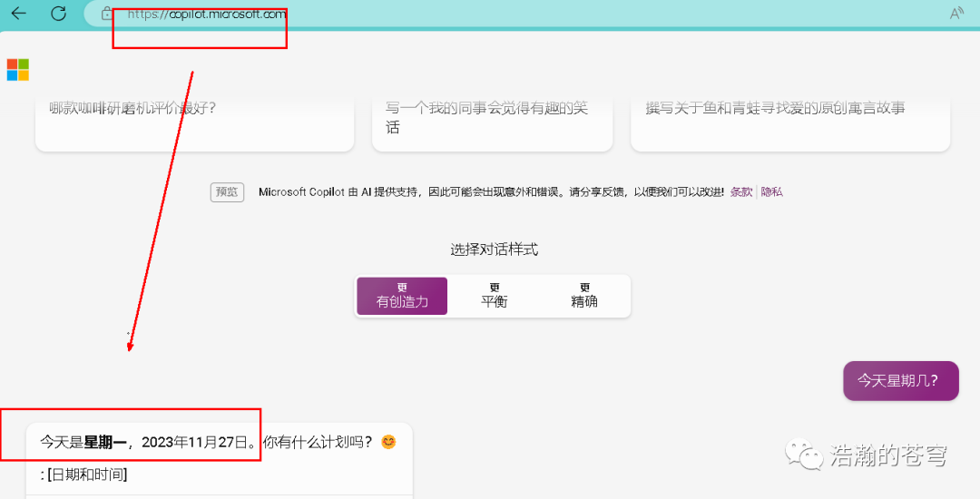Viewport: 980px width, 499px height.
Task: Click the Microsoft Copilot AI disclaimer text
Action: (x=491, y=191)
